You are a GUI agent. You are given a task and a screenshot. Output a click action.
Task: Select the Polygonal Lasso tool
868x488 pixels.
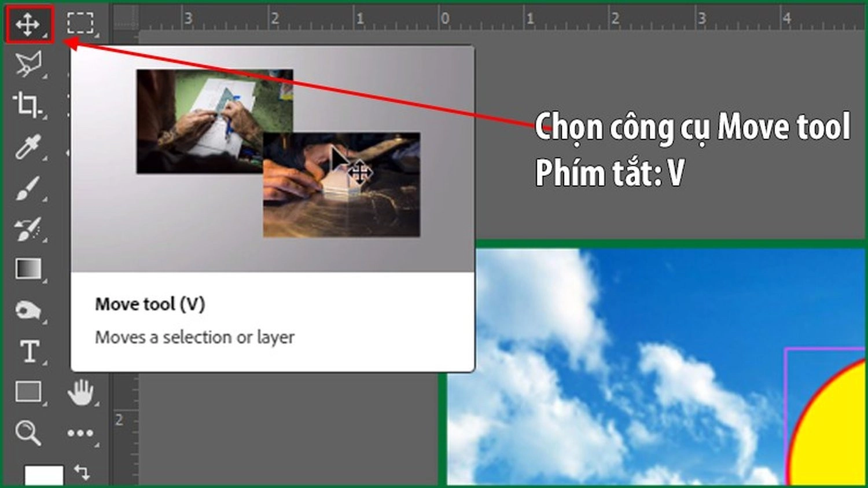click(28, 64)
